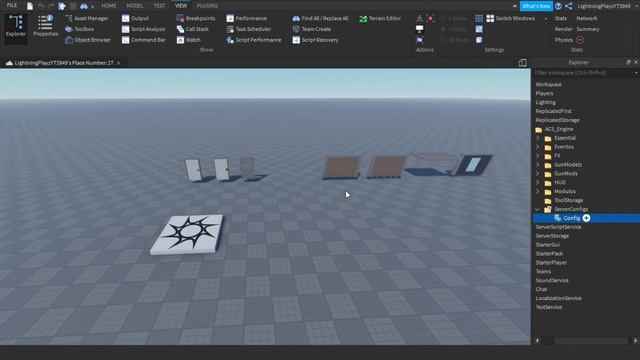
Task: Expand the Eventos folder
Action: click(538, 147)
